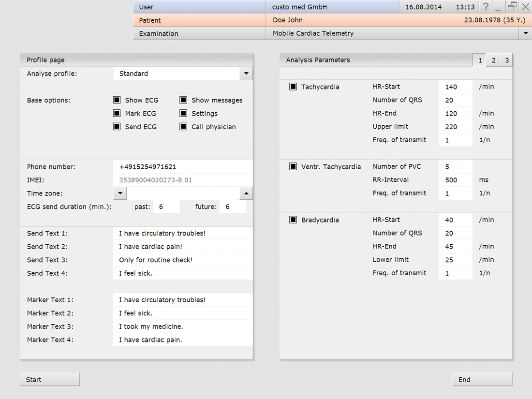Open the Analyse profile dropdown
This screenshot has width=532, height=399.
coord(246,74)
